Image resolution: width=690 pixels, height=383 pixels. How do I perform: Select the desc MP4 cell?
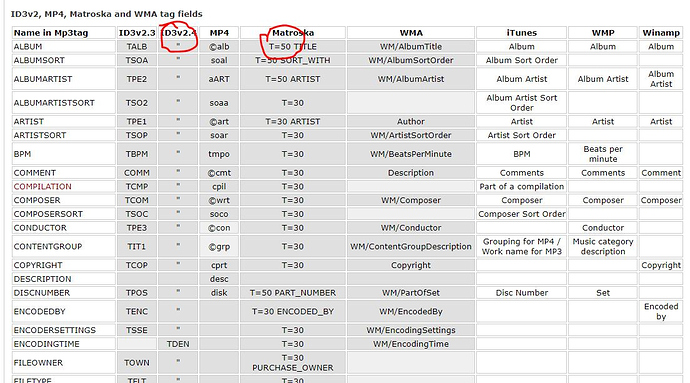click(x=219, y=279)
